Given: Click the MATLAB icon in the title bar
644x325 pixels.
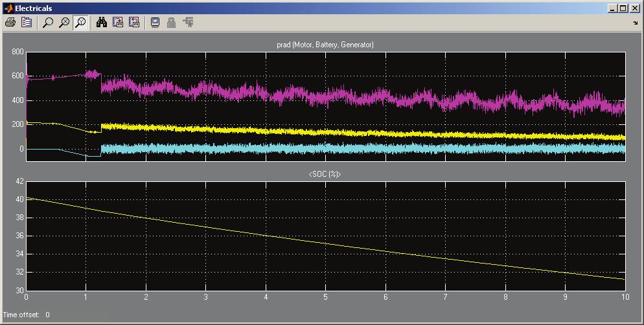Looking at the screenshot, I should (x=8, y=8).
